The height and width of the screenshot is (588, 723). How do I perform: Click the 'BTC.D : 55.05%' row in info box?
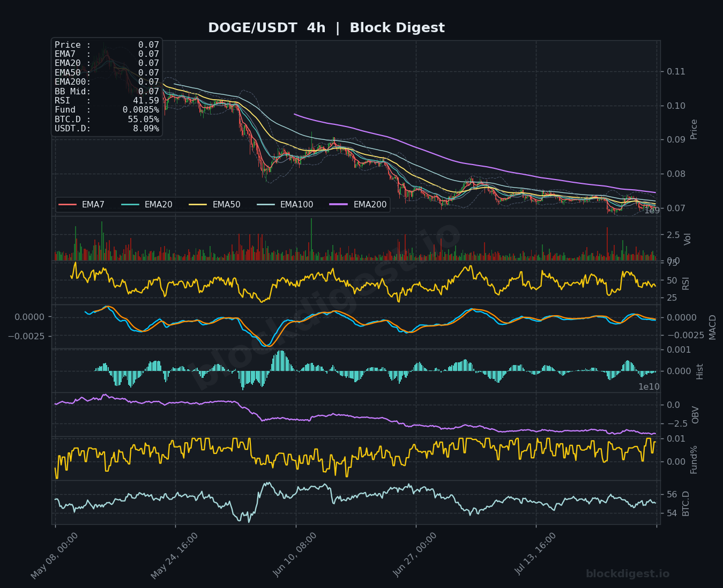click(x=107, y=120)
